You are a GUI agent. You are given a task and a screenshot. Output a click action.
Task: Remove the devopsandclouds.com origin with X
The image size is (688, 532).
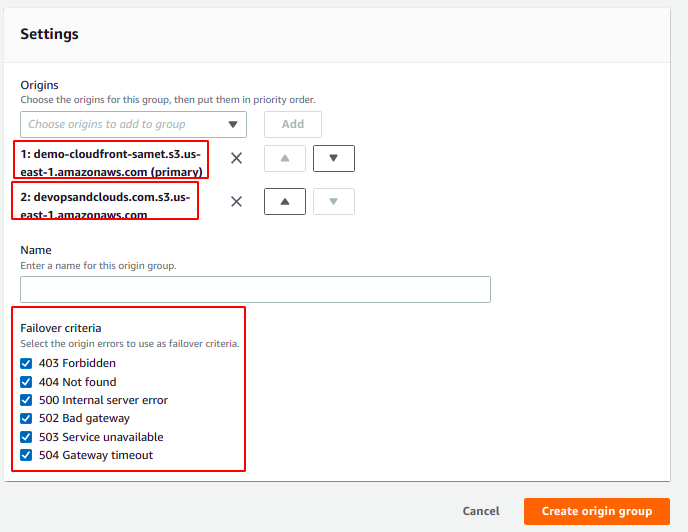tap(236, 201)
